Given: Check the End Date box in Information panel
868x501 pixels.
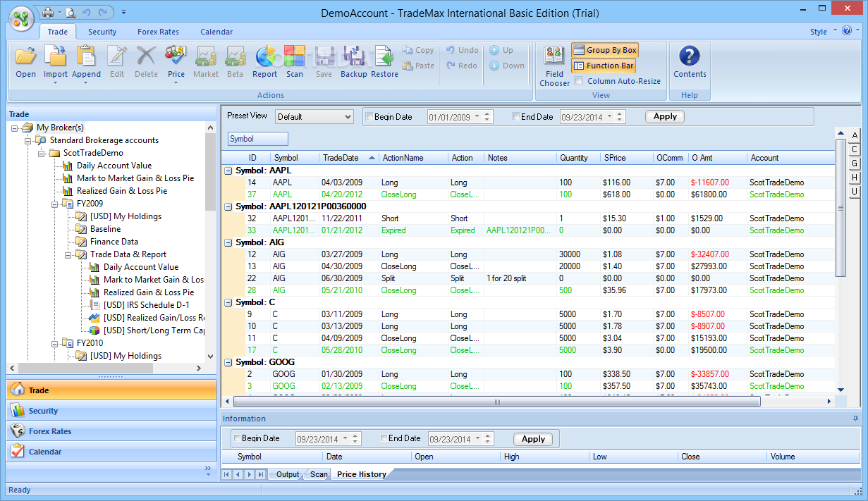Looking at the screenshot, I should tap(384, 438).
